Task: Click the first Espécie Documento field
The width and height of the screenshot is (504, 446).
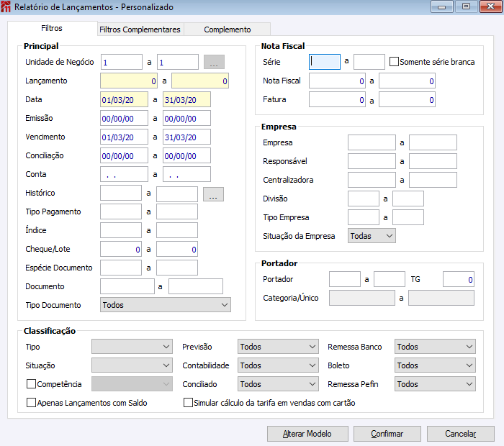Action: pyautogui.click(x=121, y=268)
